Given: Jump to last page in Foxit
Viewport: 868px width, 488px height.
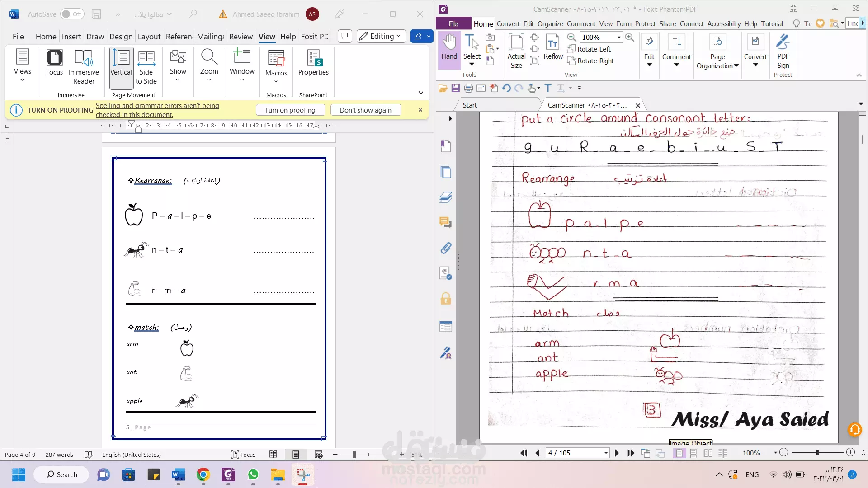Looking at the screenshot, I should (631, 453).
